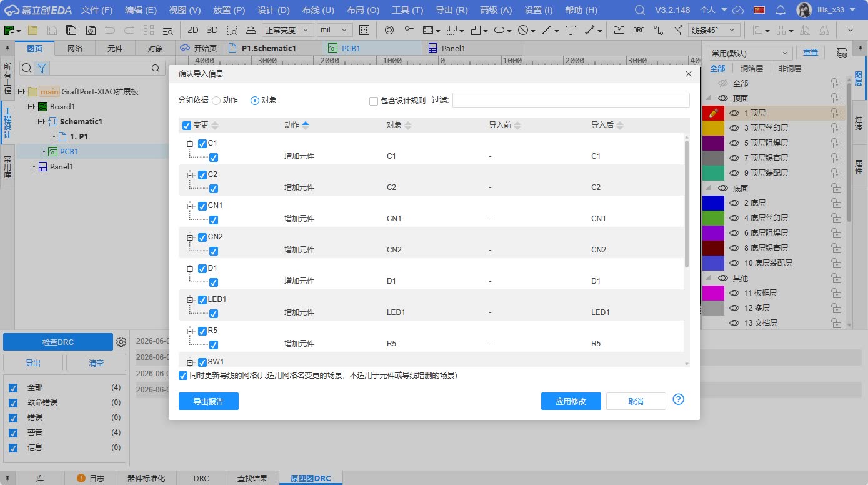Click the blue 2 底层 color swatch
This screenshot has width=868, height=485.
714,203
